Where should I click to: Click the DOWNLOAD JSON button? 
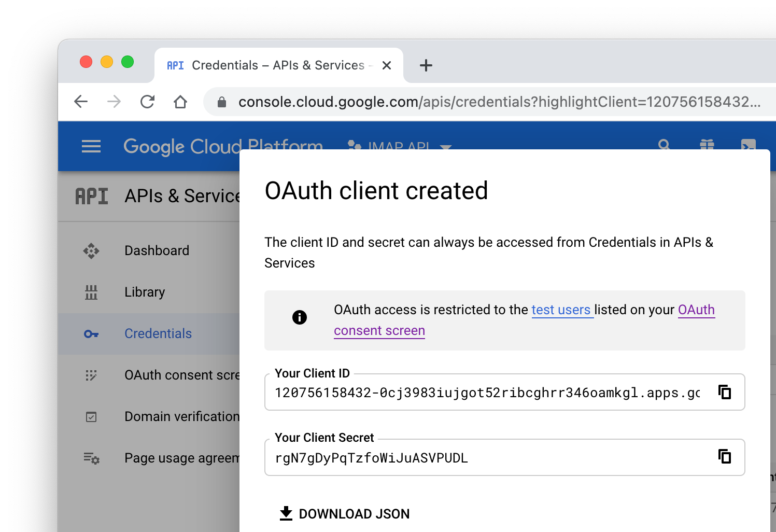(345, 514)
